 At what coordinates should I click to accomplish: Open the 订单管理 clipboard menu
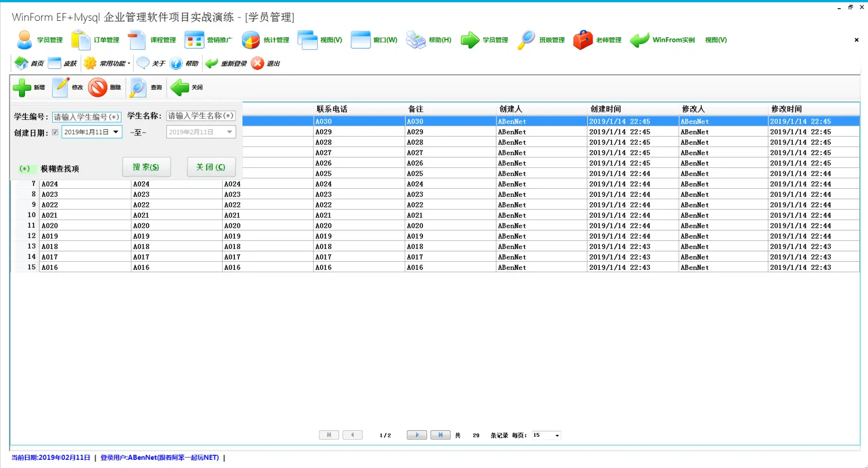96,40
